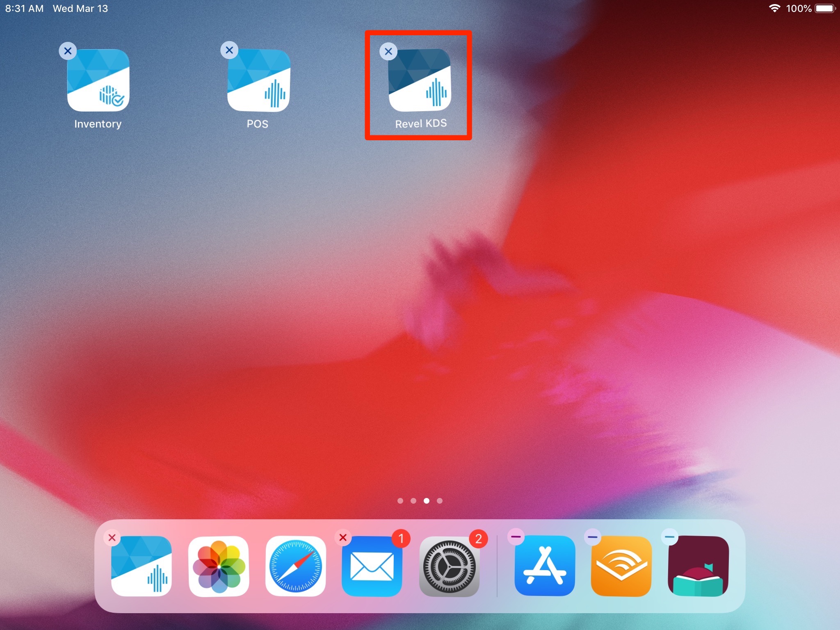Remove dock Revel app via X badge
This screenshot has width=840, height=630.
[112, 537]
